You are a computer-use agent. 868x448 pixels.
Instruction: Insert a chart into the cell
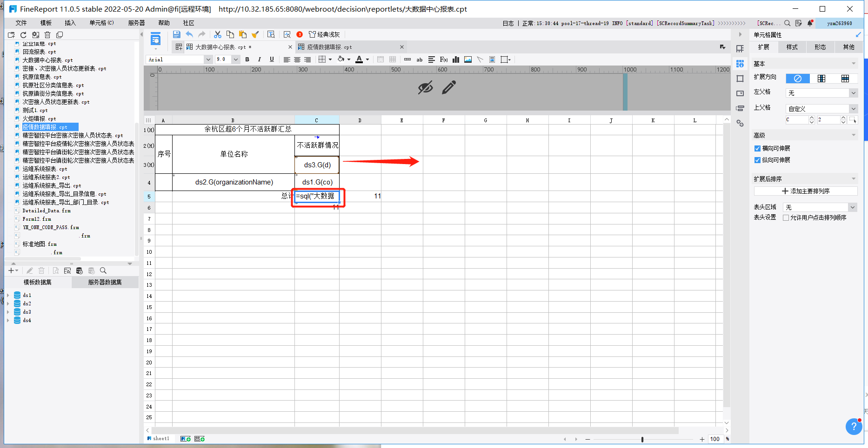coord(456,59)
